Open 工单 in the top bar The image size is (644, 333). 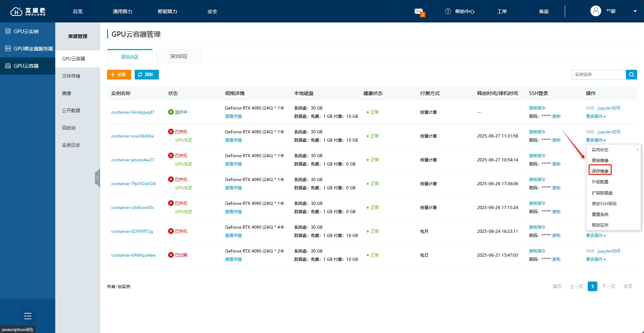pyautogui.click(x=502, y=11)
